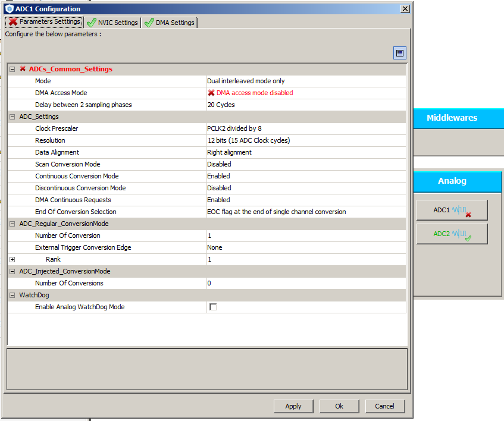Toggle Enable Analog WatchDog Mode checkbox
The height and width of the screenshot is (421, 504).
[213, 307]
